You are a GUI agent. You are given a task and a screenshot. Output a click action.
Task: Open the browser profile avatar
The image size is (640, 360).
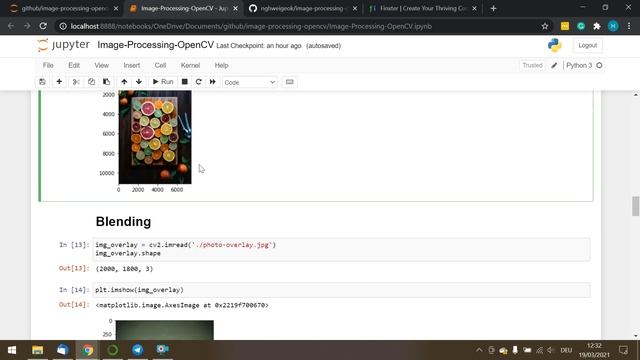click(x=613, y=26)
